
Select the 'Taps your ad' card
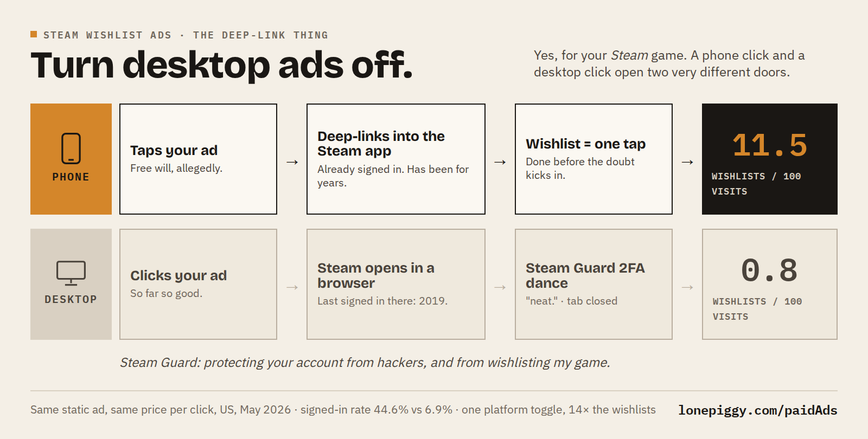click(x=198, y=159)
